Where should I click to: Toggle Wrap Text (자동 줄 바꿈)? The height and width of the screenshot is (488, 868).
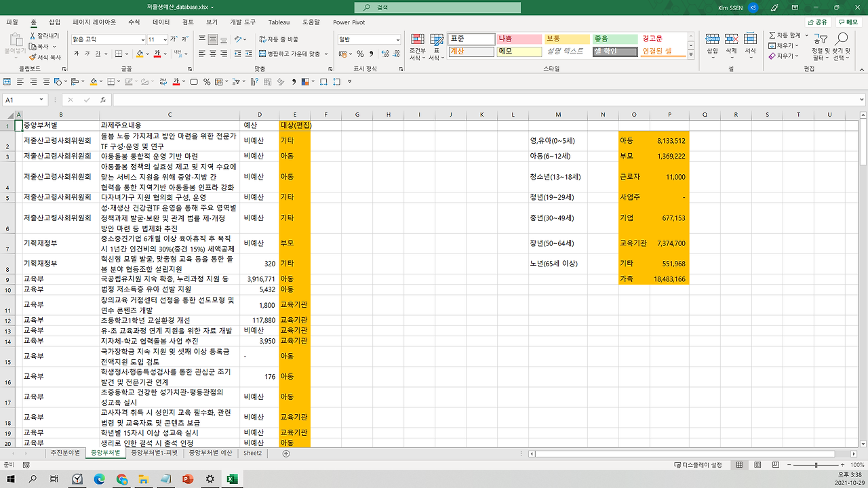278,39
